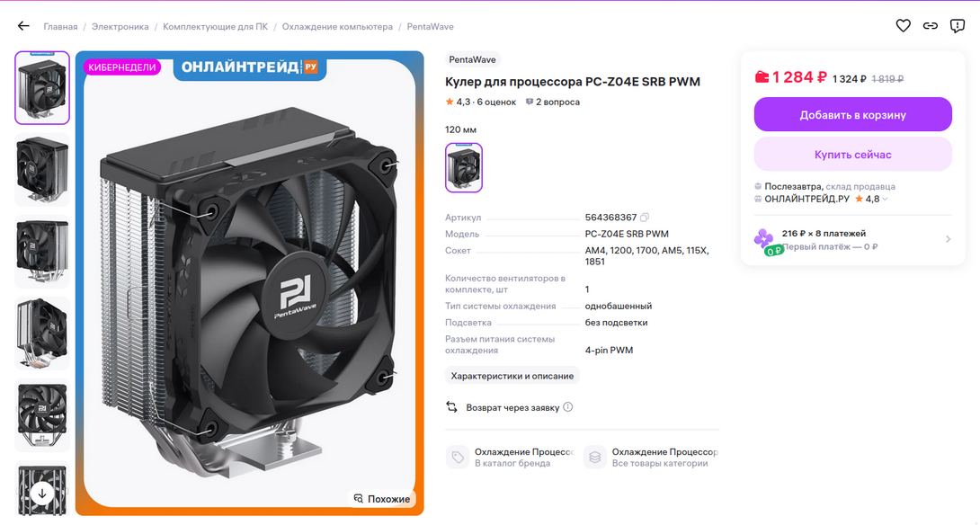Select second cooler thumbnail image

(x=42, y=169)
